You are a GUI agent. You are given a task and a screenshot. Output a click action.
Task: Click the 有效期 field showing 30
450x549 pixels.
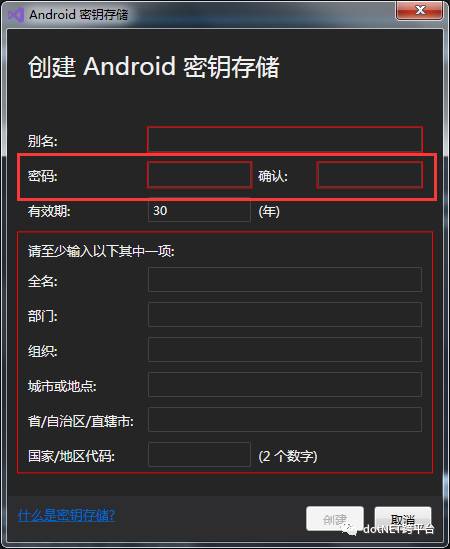click(x=199, y=210)
